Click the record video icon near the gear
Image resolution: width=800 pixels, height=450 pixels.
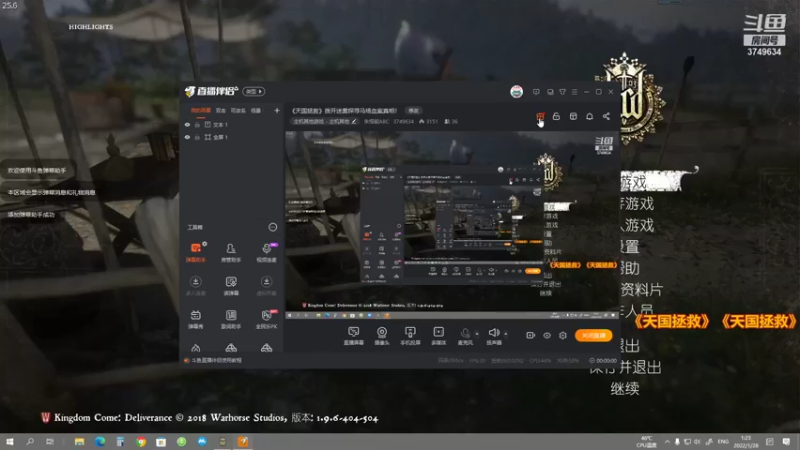[x=531, y=335]
